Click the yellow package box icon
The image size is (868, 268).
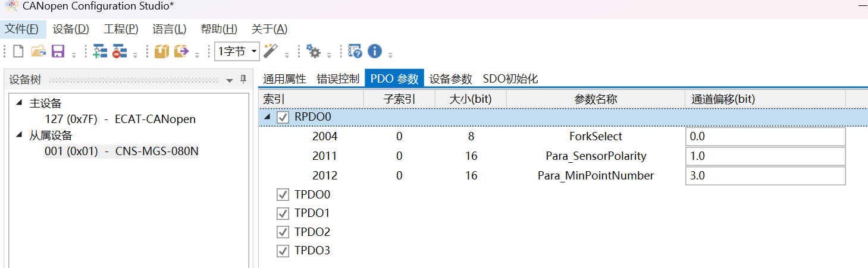(x=161, y=52)
